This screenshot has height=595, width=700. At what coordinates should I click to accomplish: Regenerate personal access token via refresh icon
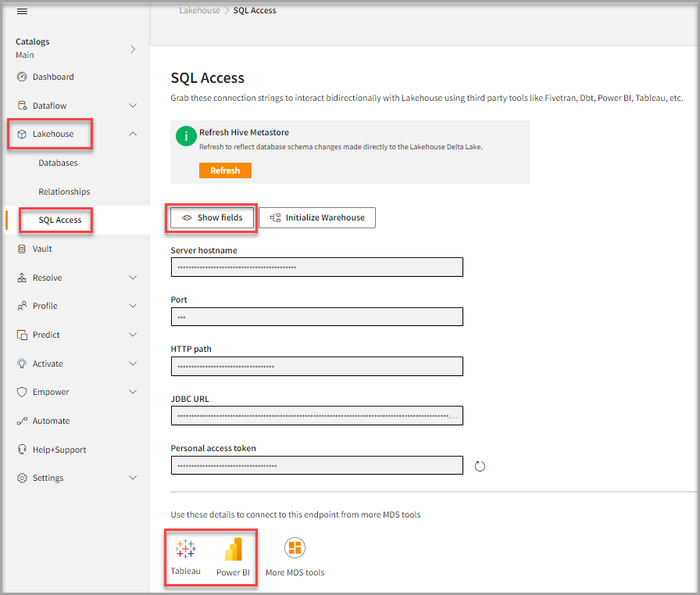tap(480, 466)
